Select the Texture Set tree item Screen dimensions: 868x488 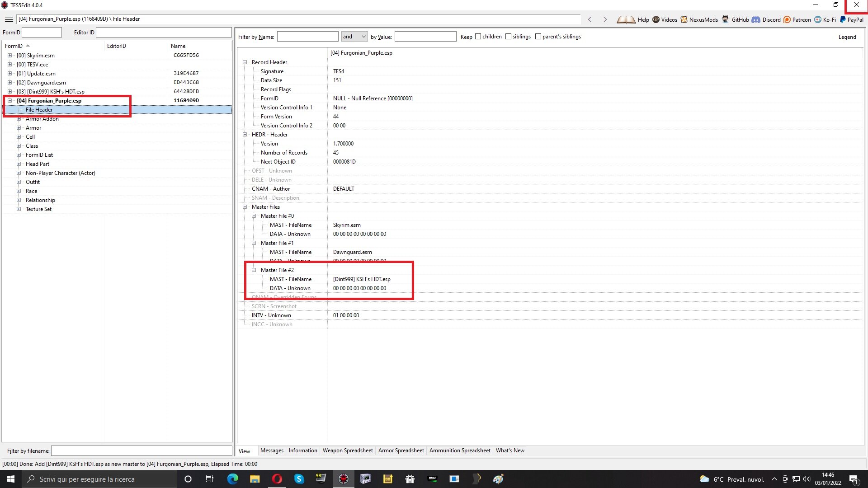[38, 209]
